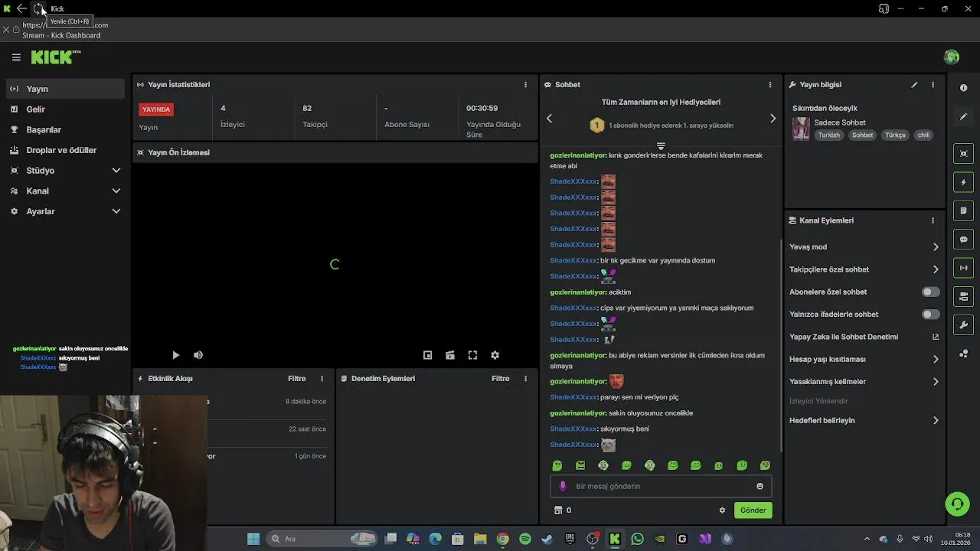The height and width of the screenshot is (551, 980).
Task: Click the Sadece Sohbet category thumbnail
Action: point(801,129)
